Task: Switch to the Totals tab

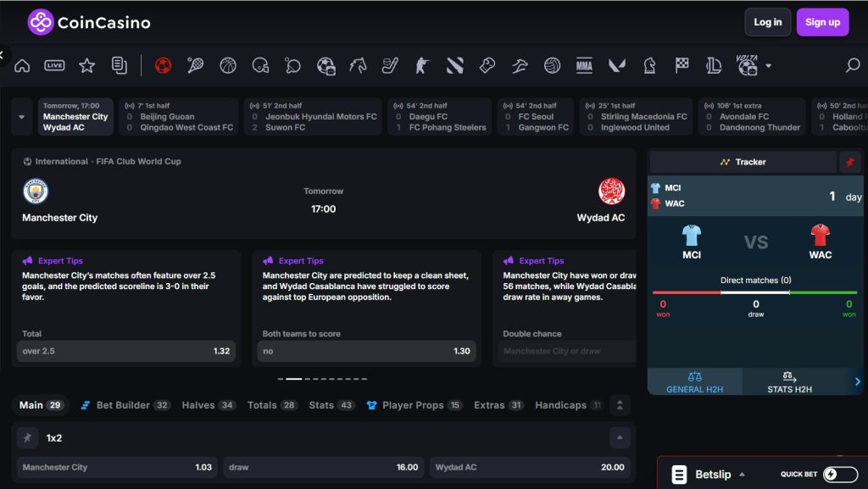Action: (272, 405)
